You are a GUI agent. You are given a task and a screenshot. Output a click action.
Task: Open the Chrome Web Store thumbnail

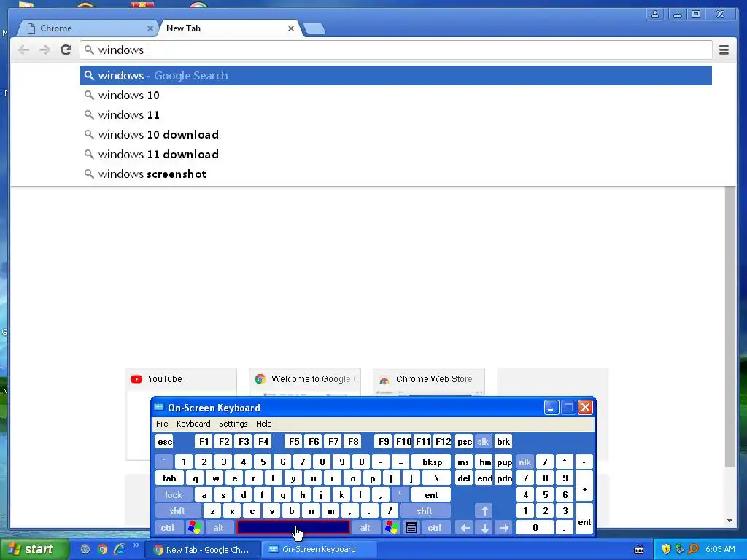tap(429, 382)
